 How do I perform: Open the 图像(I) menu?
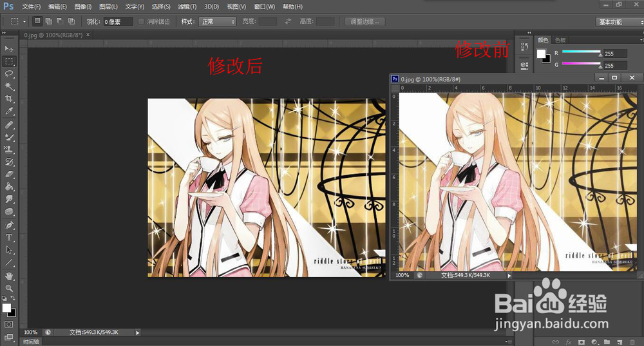83,6
